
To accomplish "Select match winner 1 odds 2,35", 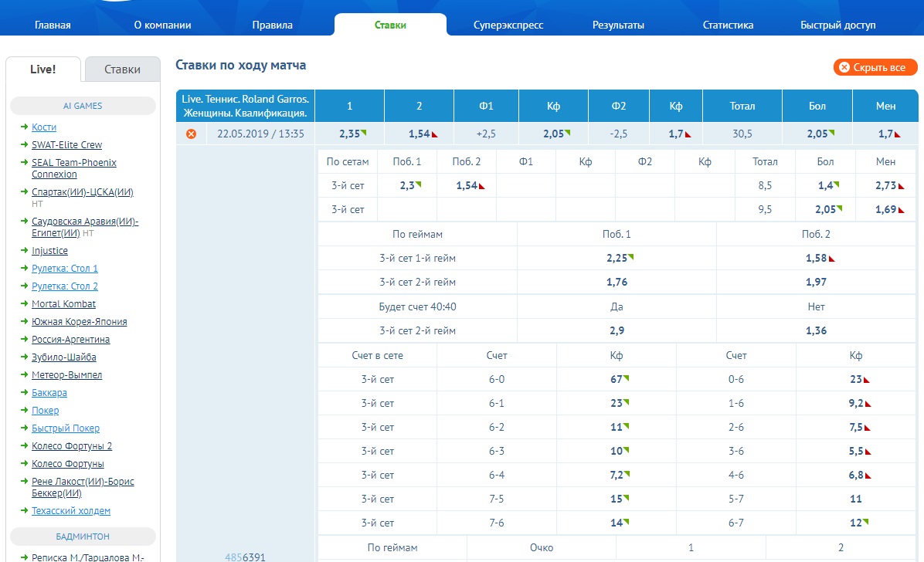I will 349,134.
